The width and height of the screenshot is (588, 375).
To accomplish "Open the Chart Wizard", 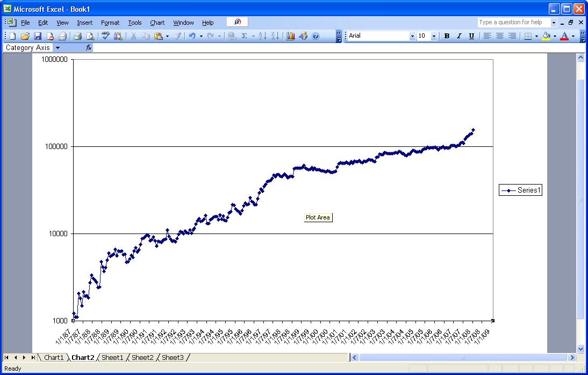I will (291, 36).
